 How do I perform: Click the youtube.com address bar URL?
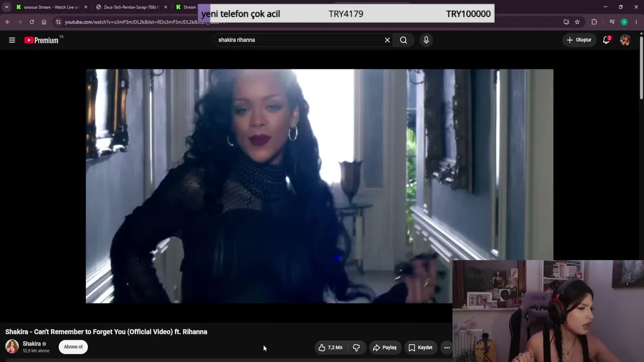146,22
